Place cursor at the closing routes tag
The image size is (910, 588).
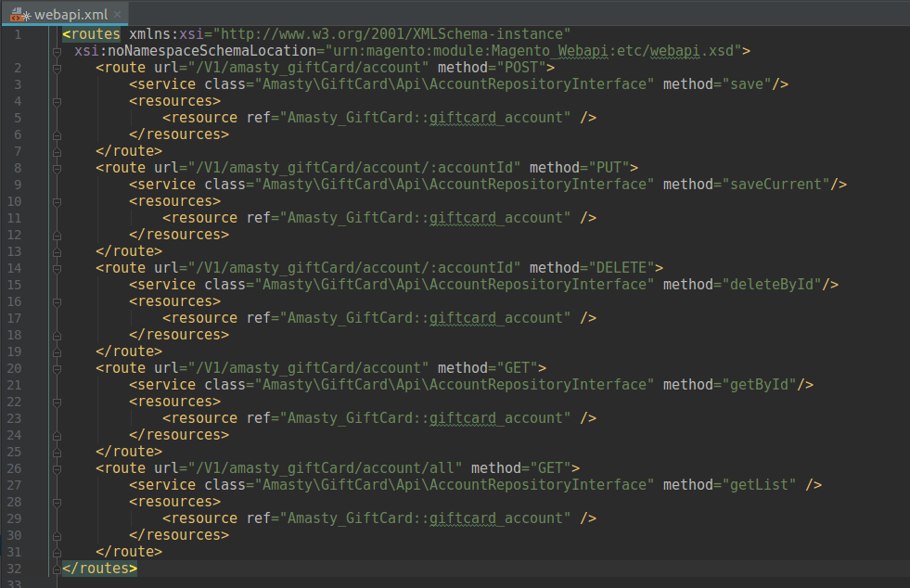click(x=100, y=569)
